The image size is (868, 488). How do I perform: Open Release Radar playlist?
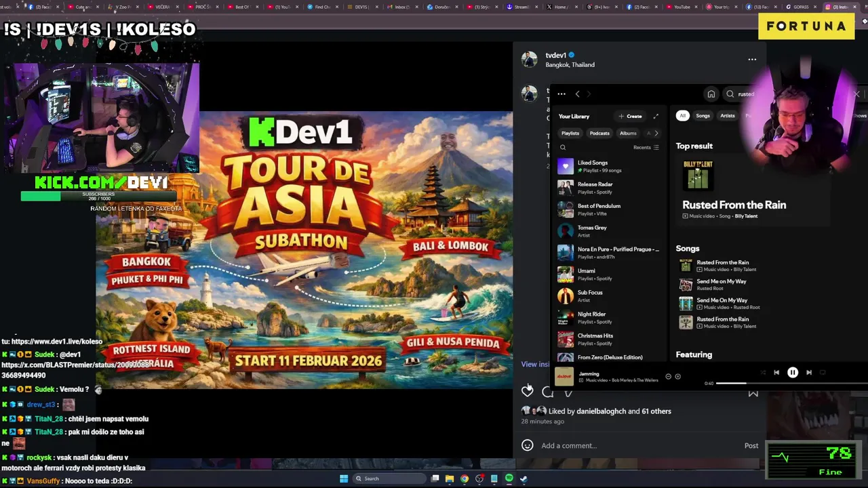point(608,188)
